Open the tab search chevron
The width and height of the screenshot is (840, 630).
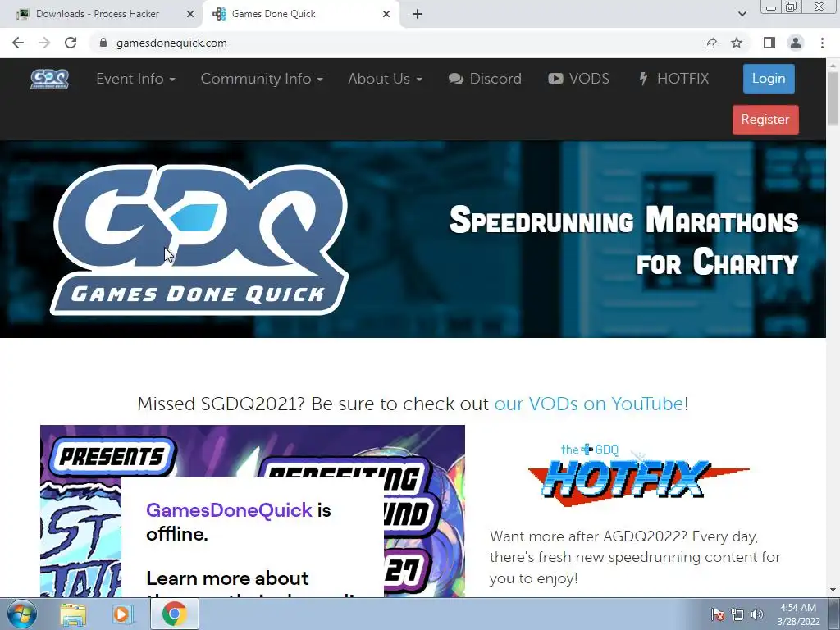click(x=742, y=14)
